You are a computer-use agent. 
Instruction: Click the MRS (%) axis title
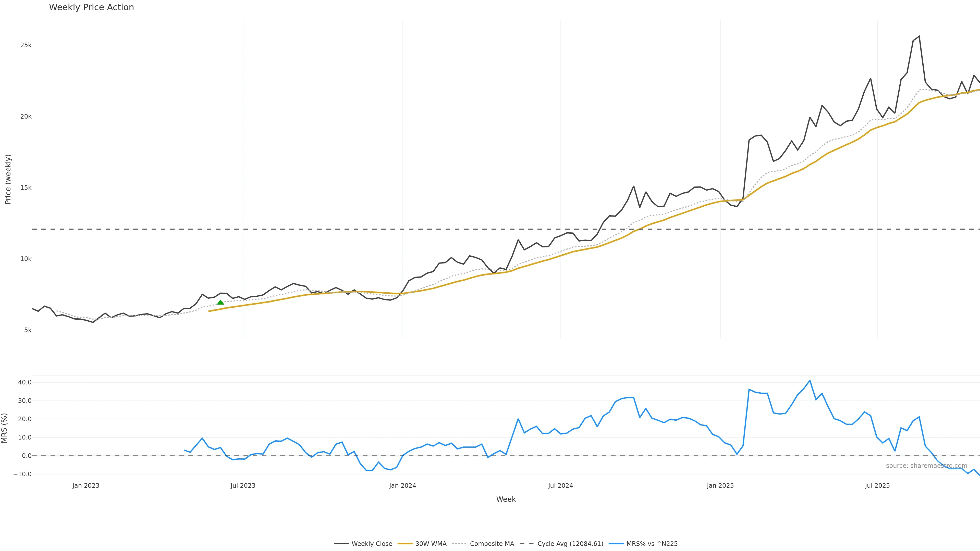point(5,428)
